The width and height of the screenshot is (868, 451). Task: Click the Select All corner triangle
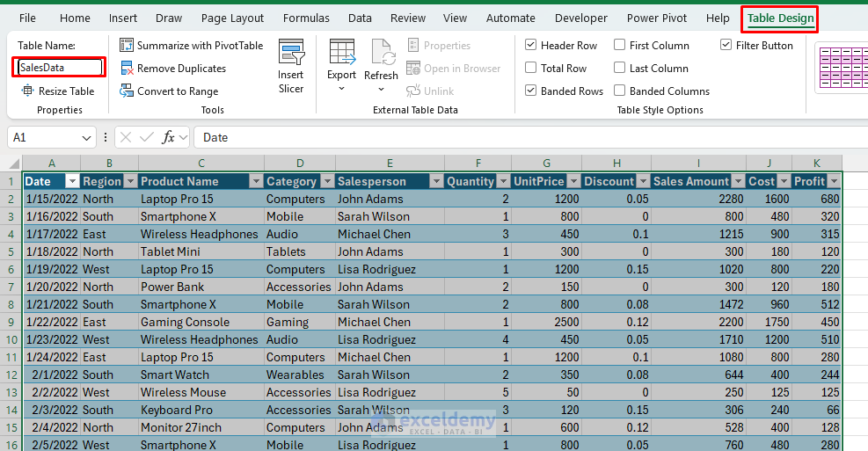(x=15, y=164)
